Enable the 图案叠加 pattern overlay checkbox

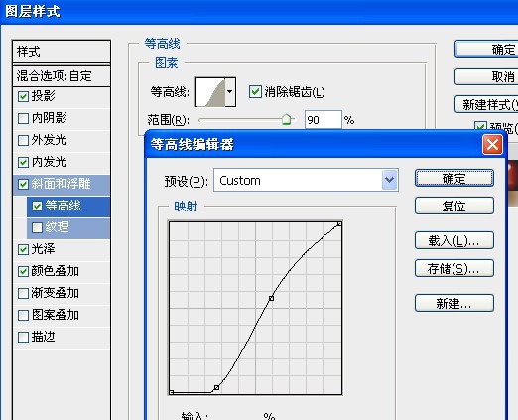(23, 315)
